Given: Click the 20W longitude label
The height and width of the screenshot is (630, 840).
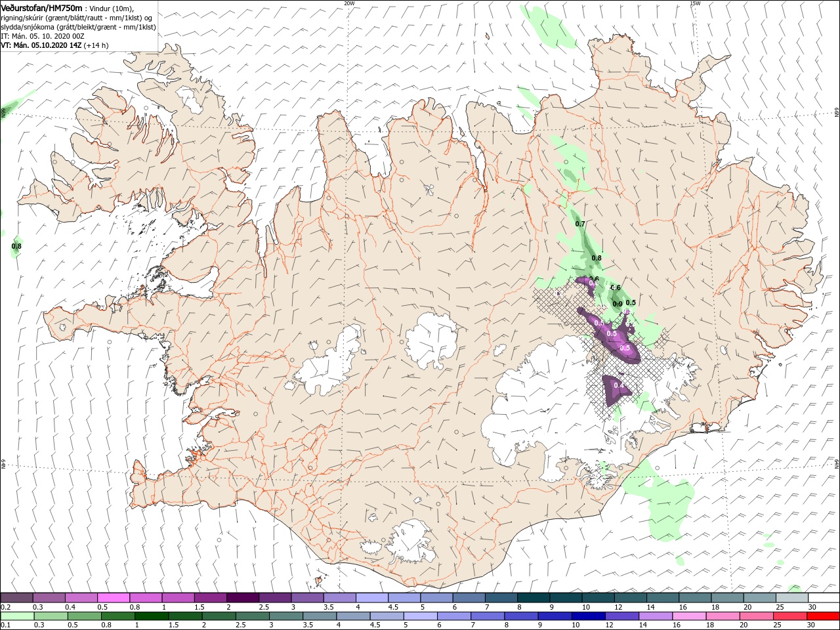Looking at the screenshot, I should [x=349, y=3].
